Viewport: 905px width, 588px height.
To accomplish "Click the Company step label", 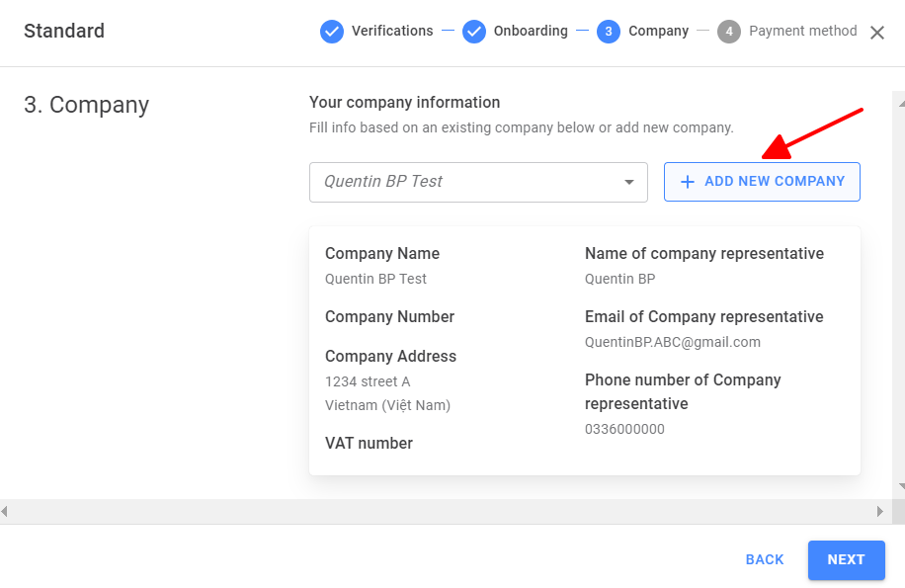I will 659,31.
